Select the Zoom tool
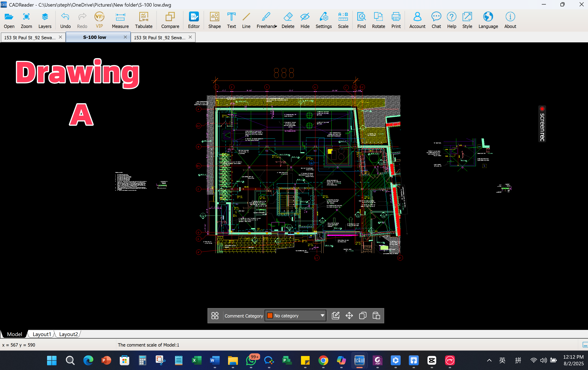The width and height of the screenshot is (588, 370). coord(26,20)
